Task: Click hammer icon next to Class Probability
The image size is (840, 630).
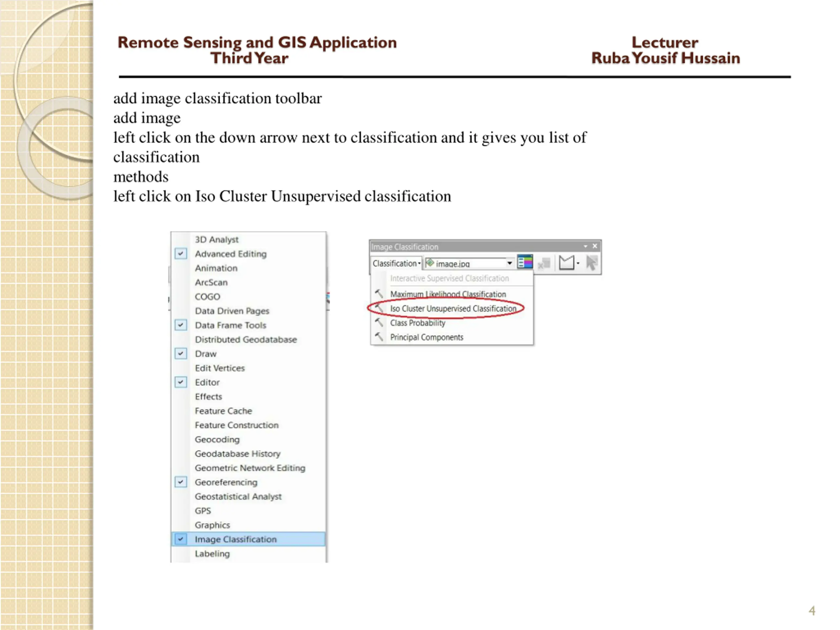Action: click(x=379, y=323)
